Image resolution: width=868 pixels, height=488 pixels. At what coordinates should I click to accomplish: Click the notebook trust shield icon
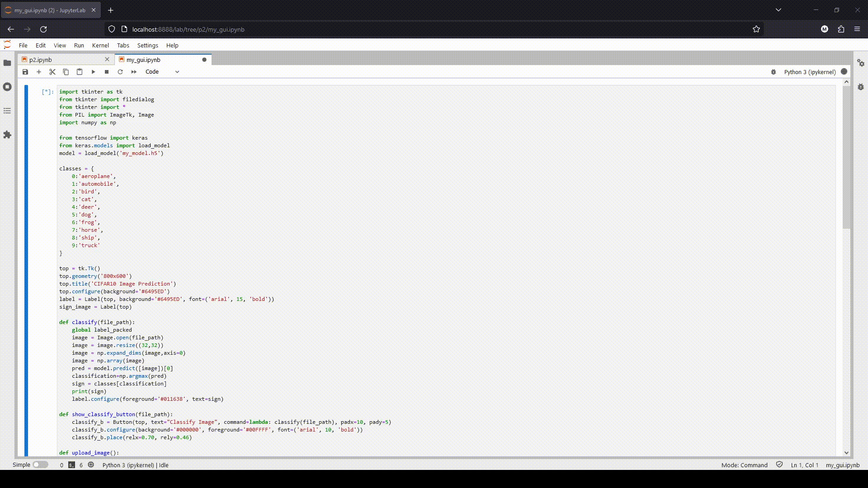pyautogui.click(x=779, y=465)
